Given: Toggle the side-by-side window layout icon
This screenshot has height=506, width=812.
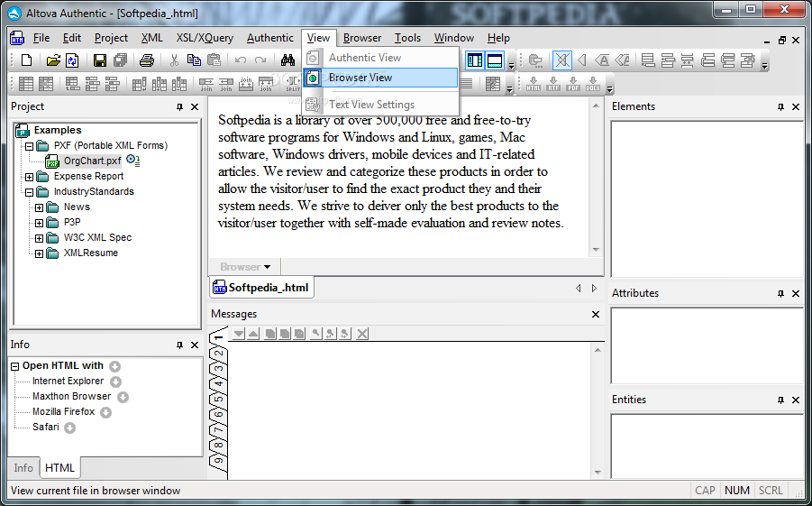Looking at the screenshot, I should pyautogui.click(x=474, y=60).
